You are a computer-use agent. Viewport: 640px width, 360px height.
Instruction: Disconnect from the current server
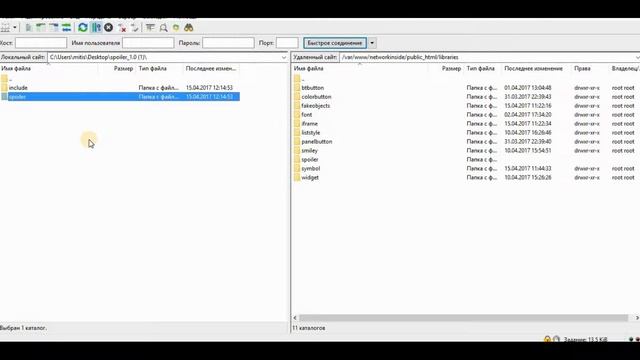click(122, 28)
